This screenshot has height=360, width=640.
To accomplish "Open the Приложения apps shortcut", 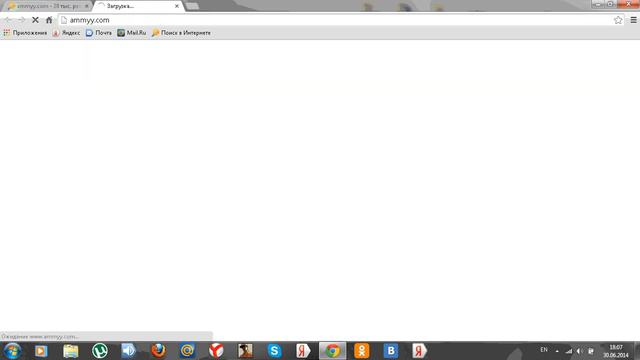I will (x=25, y=33).
